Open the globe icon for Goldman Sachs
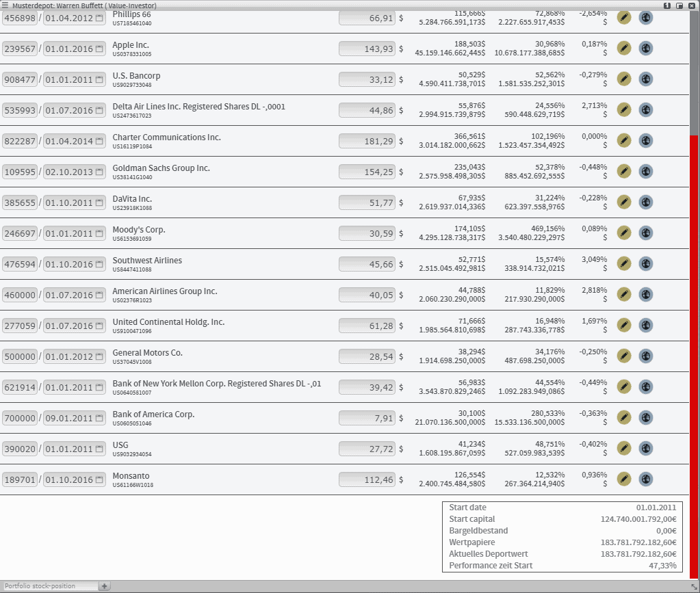The image size is (700, 593). 645,171
